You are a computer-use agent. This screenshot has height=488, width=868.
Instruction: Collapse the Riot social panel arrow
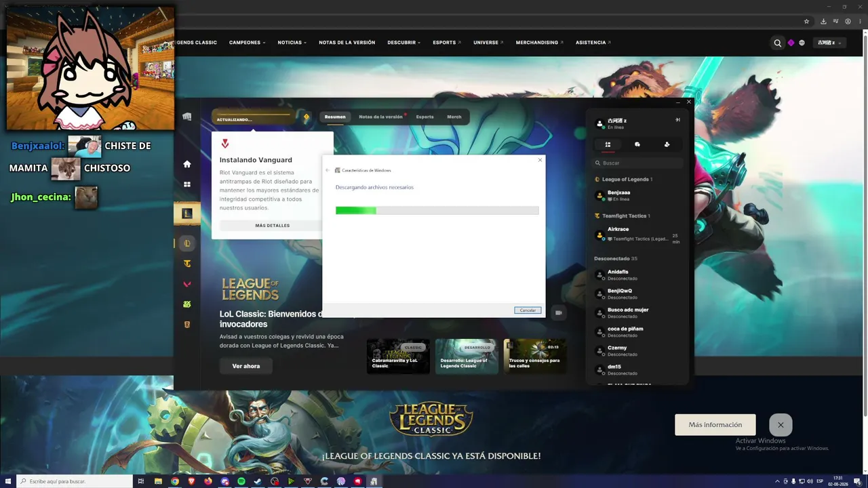point(677,120)
